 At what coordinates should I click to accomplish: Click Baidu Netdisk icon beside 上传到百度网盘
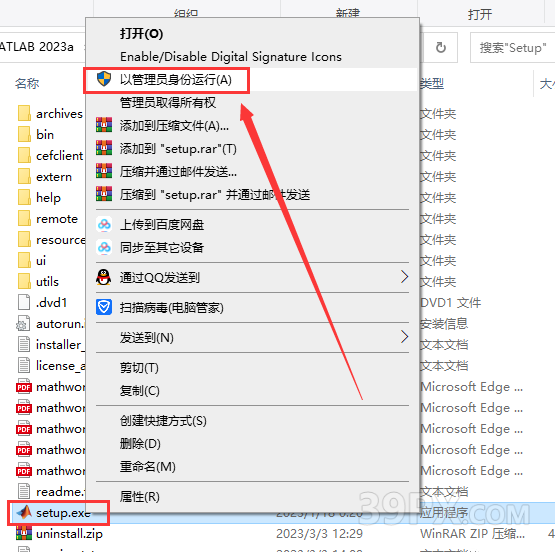pos(104,224)
